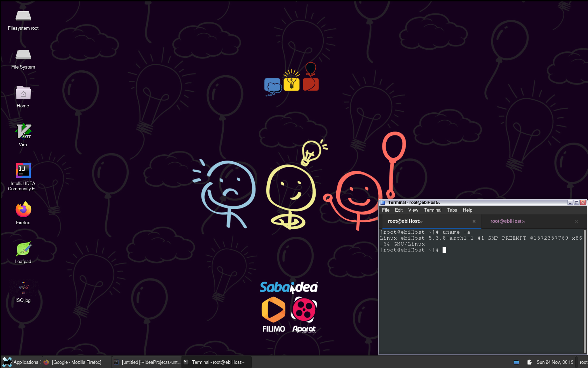Close the second terminal tab
This screenshot has height=368, width=588.
[x=576, y=221]
